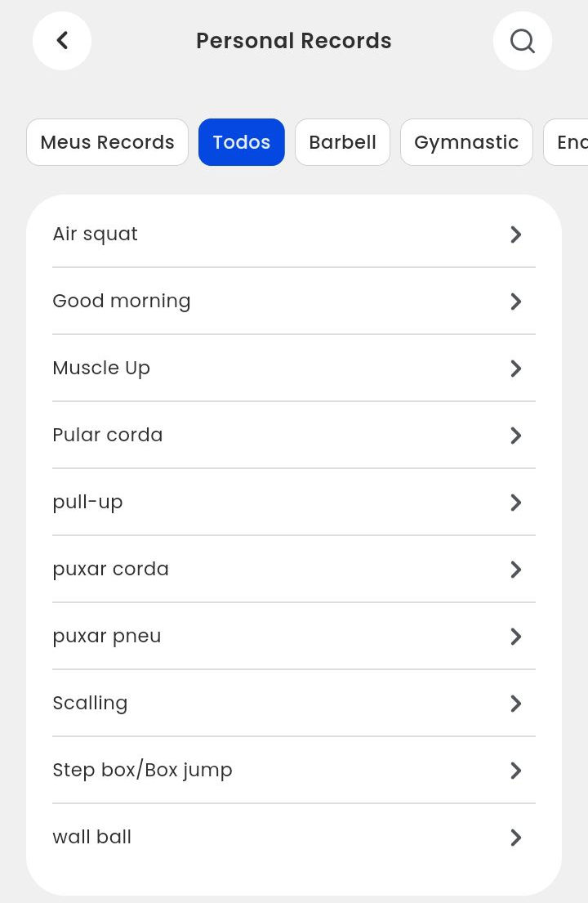The image size is (588, 903).
Task: Open the Scalling exercise entry
Action: (91, 704)
